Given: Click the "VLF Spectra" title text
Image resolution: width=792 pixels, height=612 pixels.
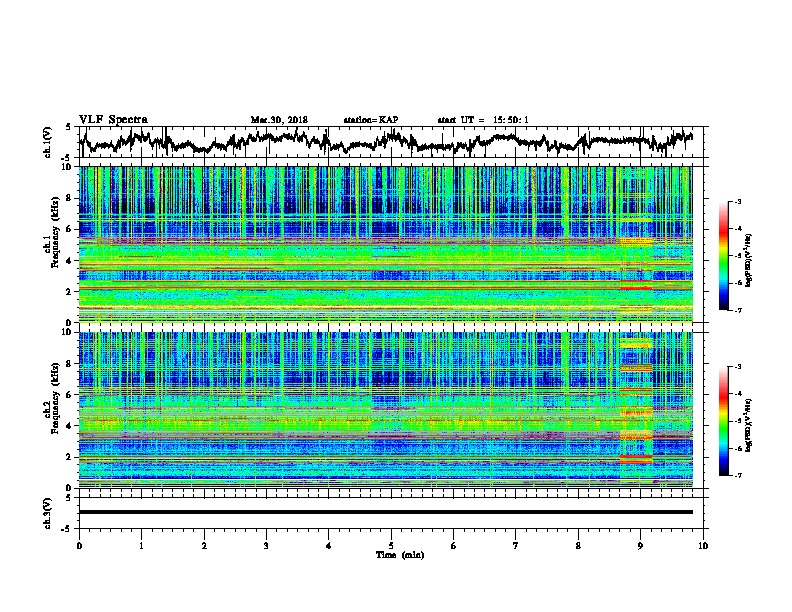Looking at the screenshot, I should pos(113,120).
